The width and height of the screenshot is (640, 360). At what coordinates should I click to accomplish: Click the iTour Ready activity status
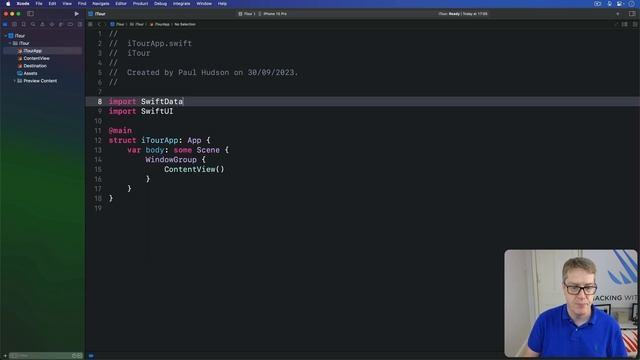click(x=463, y=14)
